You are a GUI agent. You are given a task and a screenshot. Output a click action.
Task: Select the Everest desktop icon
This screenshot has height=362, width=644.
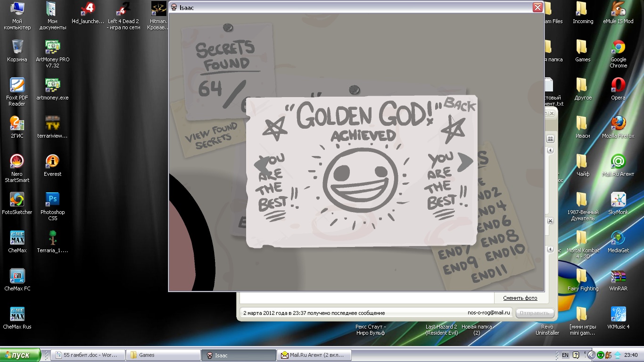coord(52,165)
